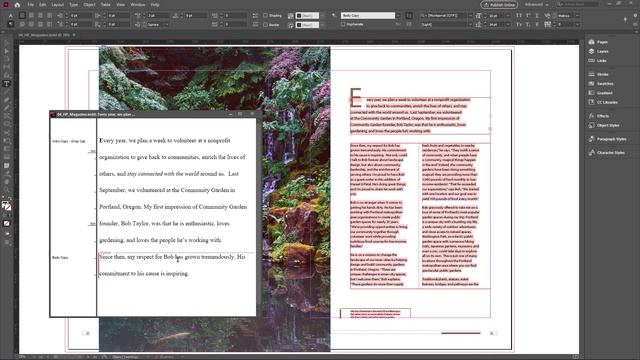Click the Small Caps (Tt) button
Screen dimensions: 640x360
[519, 24]
